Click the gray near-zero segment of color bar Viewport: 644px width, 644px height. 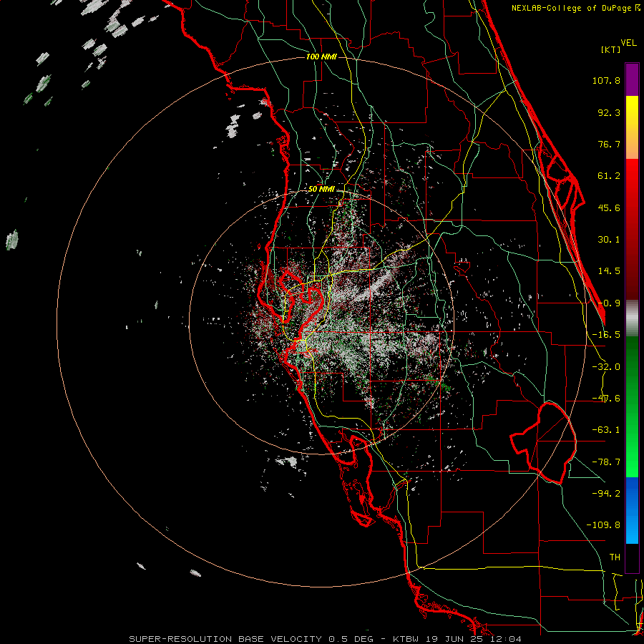632,318
